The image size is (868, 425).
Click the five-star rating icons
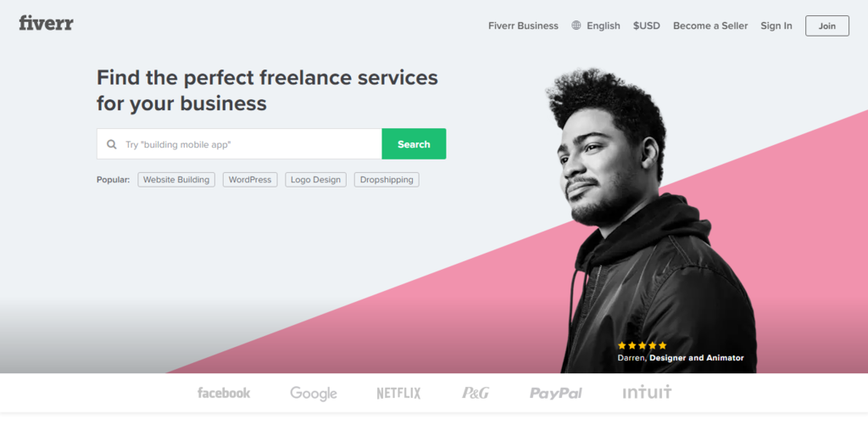[x=643, y=345]
